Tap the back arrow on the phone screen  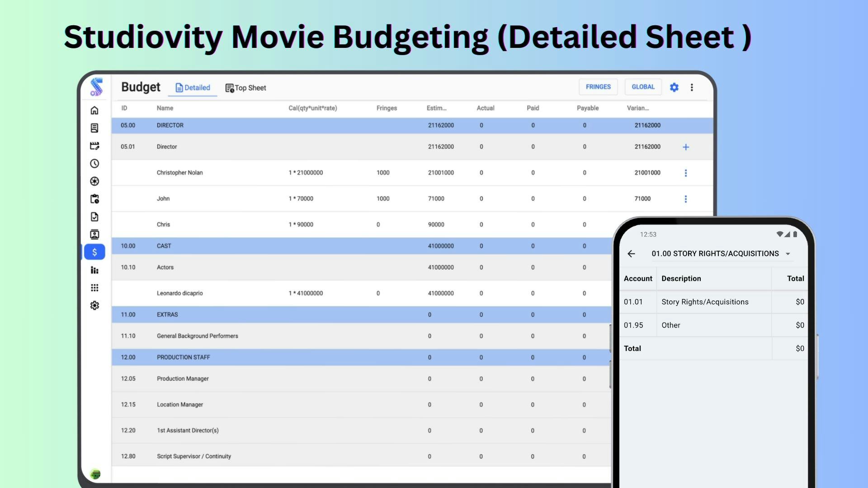631,253
